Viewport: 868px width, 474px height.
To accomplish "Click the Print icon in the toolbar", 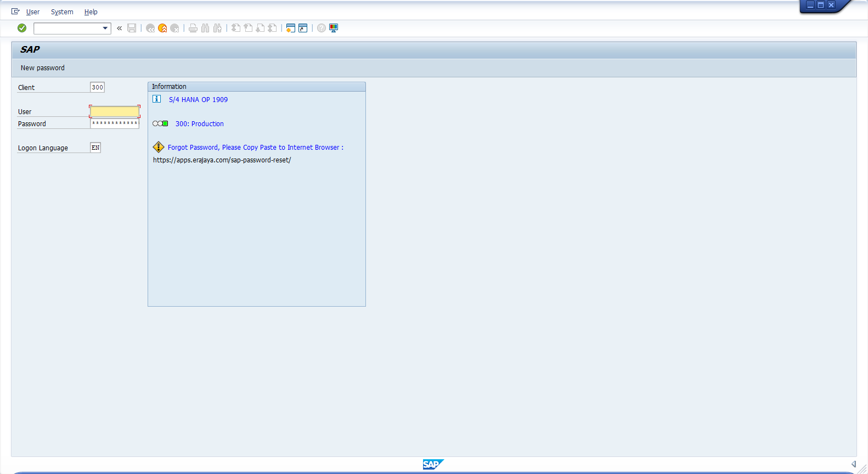I will point(193,28).
